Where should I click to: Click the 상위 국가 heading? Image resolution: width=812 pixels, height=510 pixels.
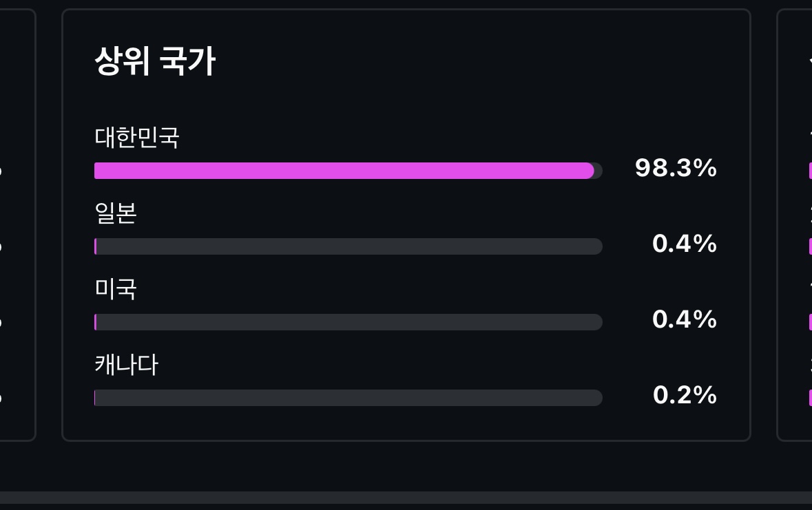click(x=155, y=61)
